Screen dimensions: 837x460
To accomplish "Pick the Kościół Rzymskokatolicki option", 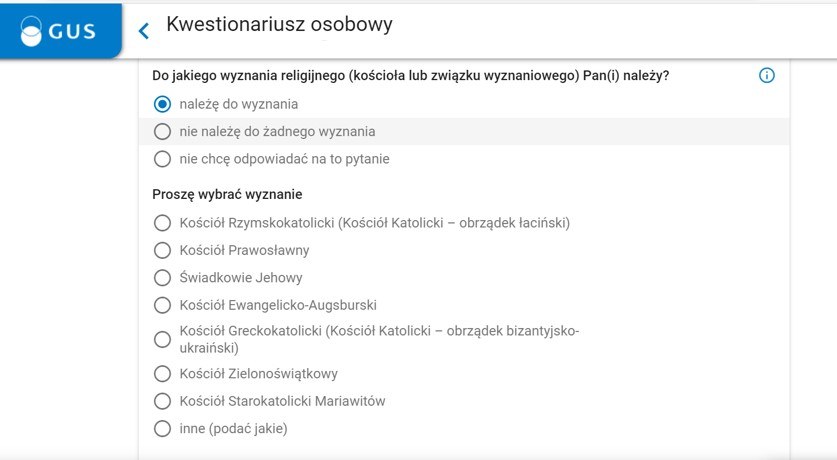I will pos(162,223).
